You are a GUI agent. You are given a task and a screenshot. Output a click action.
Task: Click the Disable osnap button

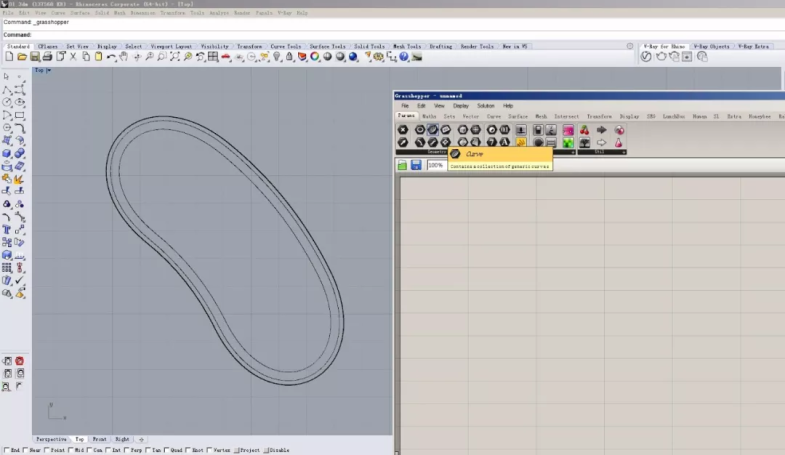(x=276, y=450)
